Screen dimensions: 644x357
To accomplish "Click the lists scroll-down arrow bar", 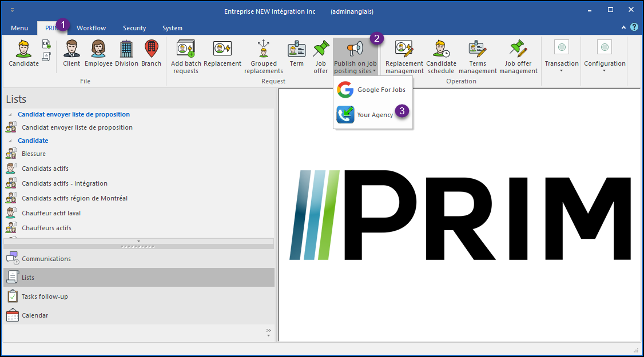I will pos(139,241).
